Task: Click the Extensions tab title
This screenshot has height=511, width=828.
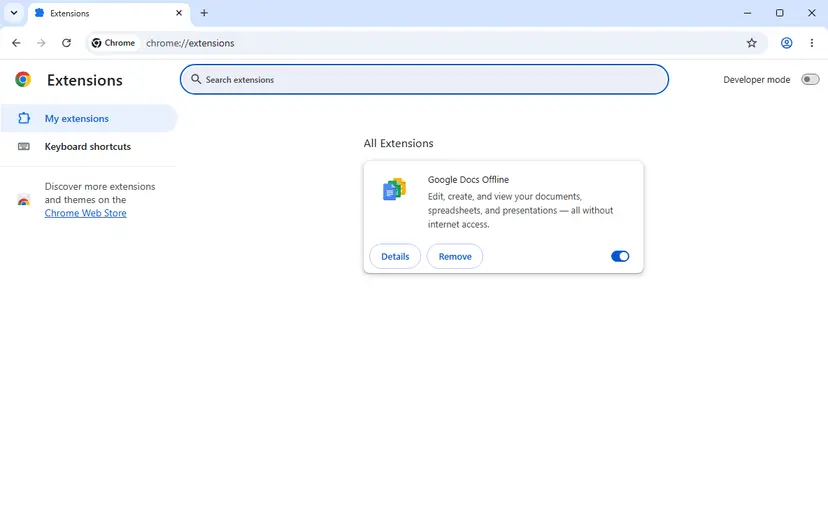Action: point(70,13)
